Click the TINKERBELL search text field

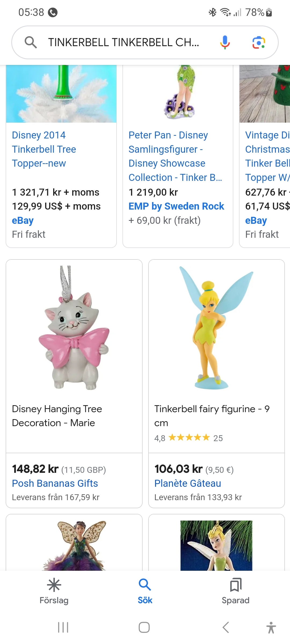[124, 42]
